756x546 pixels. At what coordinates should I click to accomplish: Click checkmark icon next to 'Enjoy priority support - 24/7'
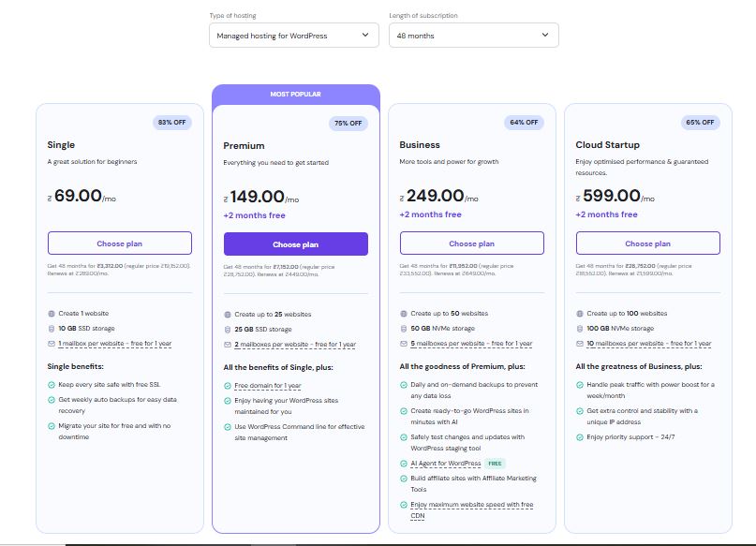(579, 437)
